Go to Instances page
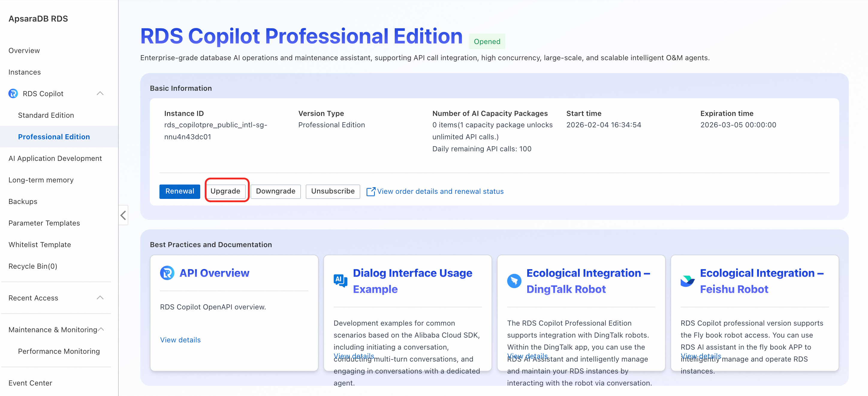The height and width of the screenshot is (396, 868). tap(25, 72)
